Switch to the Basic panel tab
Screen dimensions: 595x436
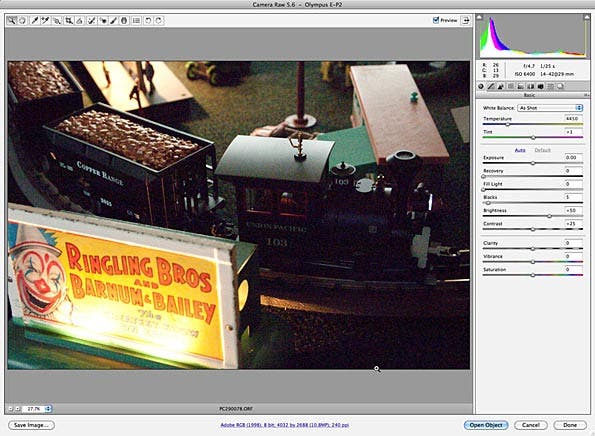click(x=481, y=87)
